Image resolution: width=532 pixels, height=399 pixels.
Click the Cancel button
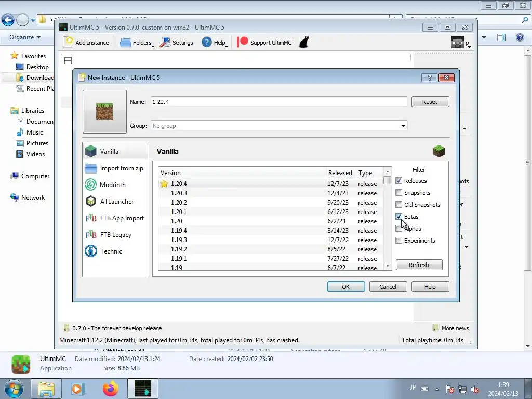388,287
